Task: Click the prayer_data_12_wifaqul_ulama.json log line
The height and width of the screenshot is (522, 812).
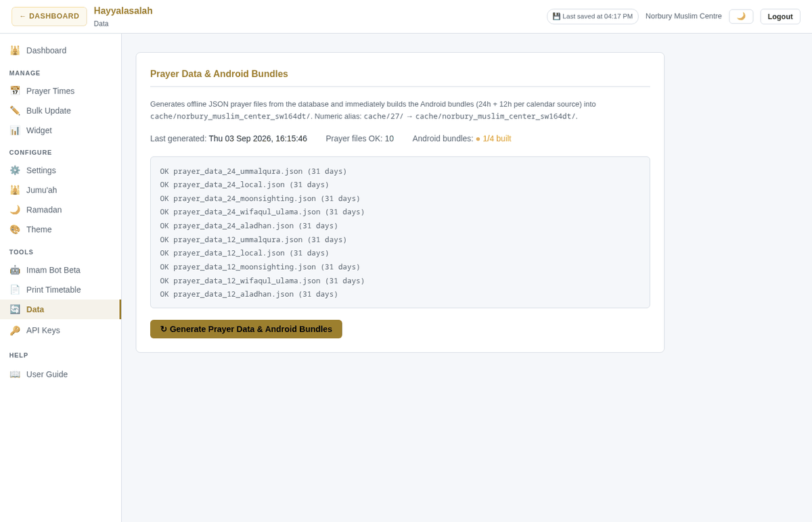Action: (263, 281)
